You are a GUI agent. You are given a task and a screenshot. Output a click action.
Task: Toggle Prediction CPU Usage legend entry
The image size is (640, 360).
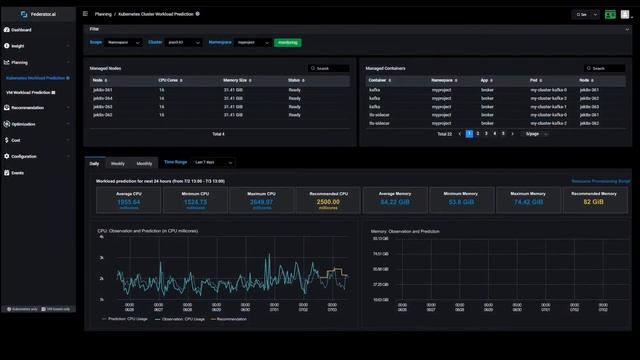[x=124, y=319]
